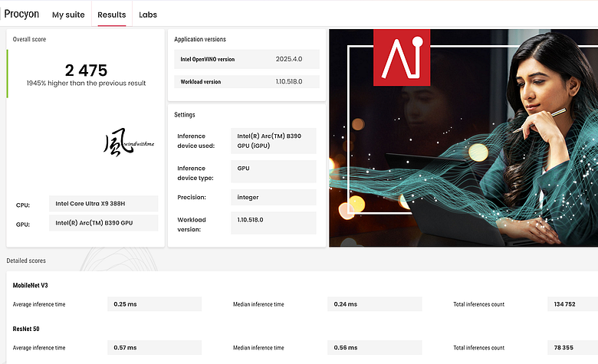Click the Precision integer field
The width and height of the screenshot is (598, 364).
pyautogui.click(x=274, y=197)
